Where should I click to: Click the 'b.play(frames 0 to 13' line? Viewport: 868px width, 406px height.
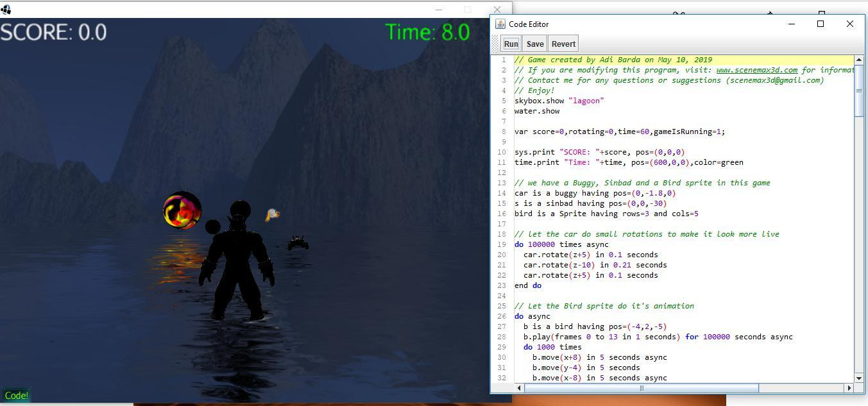point(658,337)
